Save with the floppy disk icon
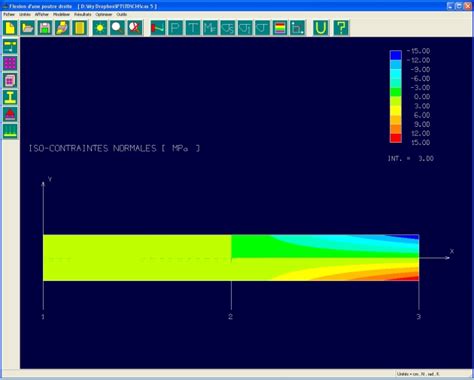474x380 pixels. click(x=45, y=28)
